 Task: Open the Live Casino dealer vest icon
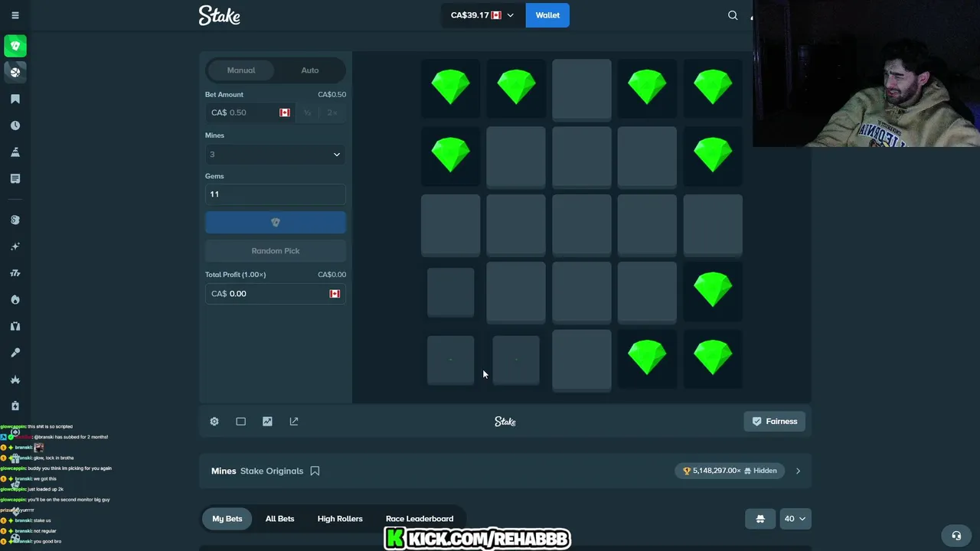click(x=15, y=326)
